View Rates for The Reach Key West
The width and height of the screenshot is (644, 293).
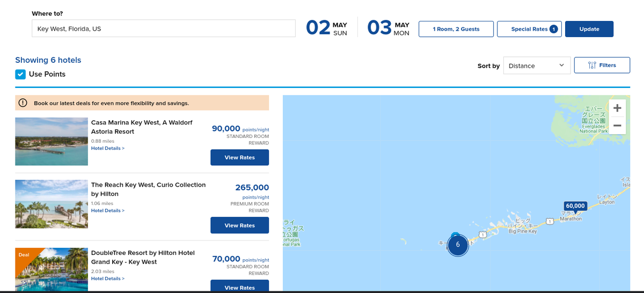(x=239, y=225)
